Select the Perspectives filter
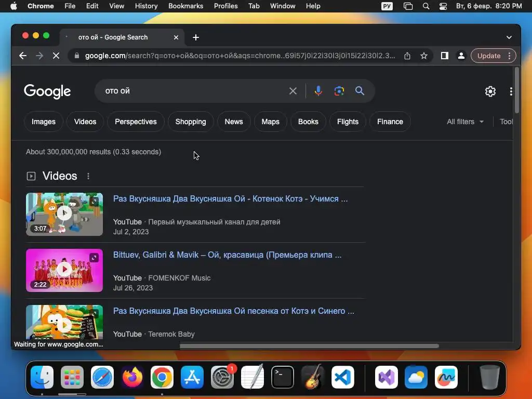Viewport: 532px width, 399px height. (136, 122)
